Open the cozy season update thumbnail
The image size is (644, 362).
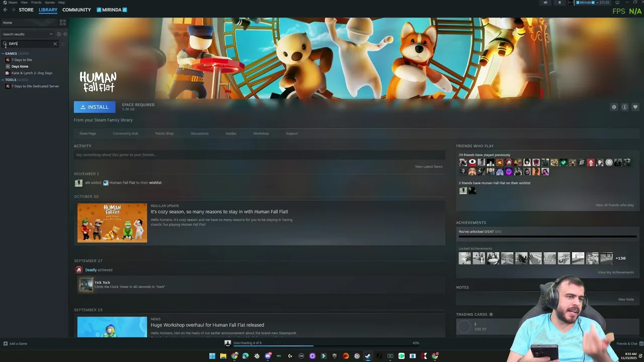click(x=112, y=223)
